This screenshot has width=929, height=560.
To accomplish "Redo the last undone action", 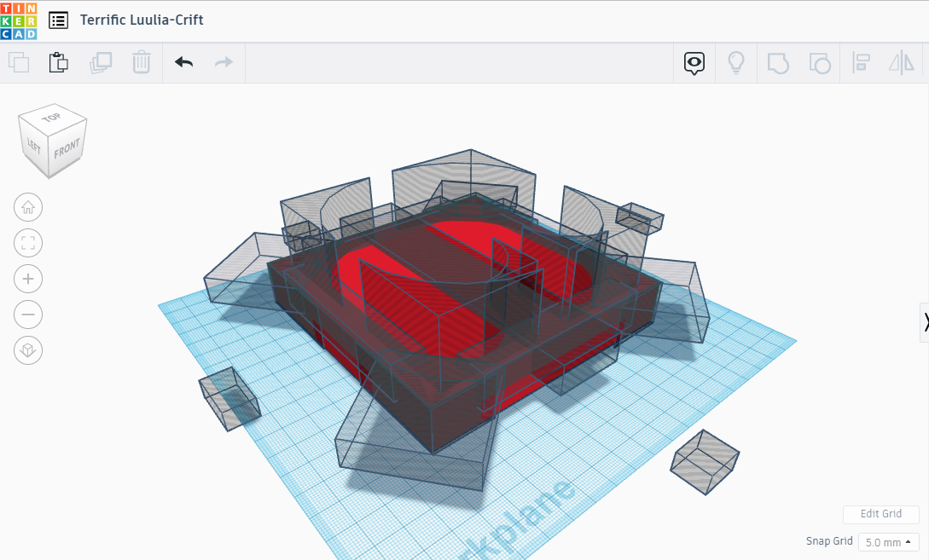I will (224, 62).
